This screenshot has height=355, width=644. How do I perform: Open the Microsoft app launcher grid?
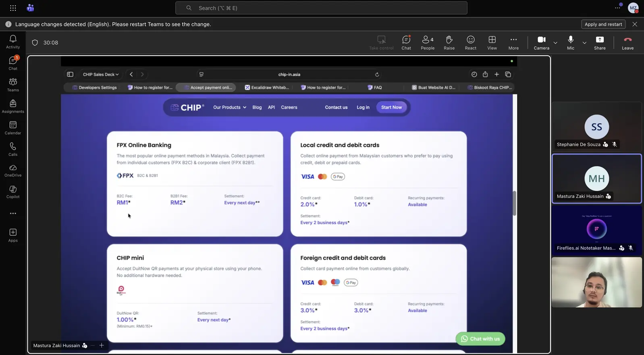click(x=13, y=8)
